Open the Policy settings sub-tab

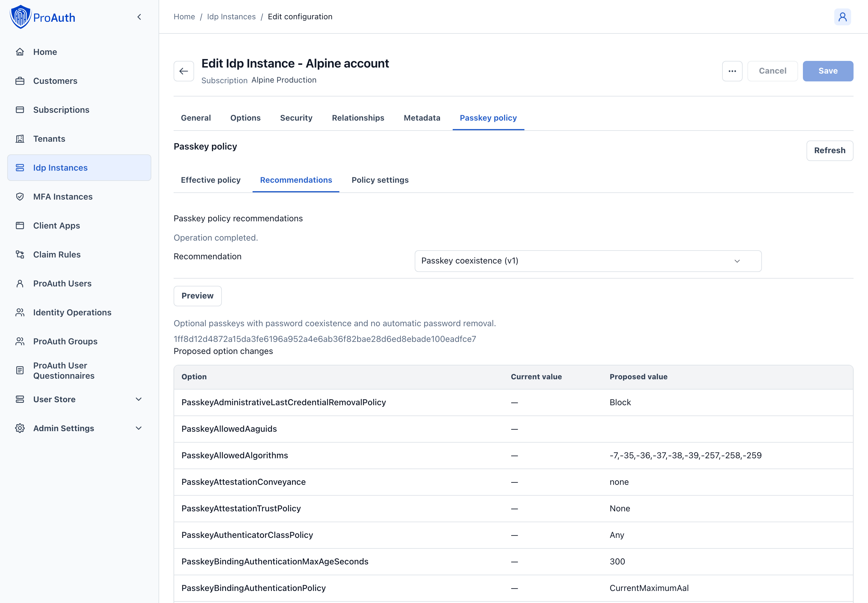[x=380, y=180]
